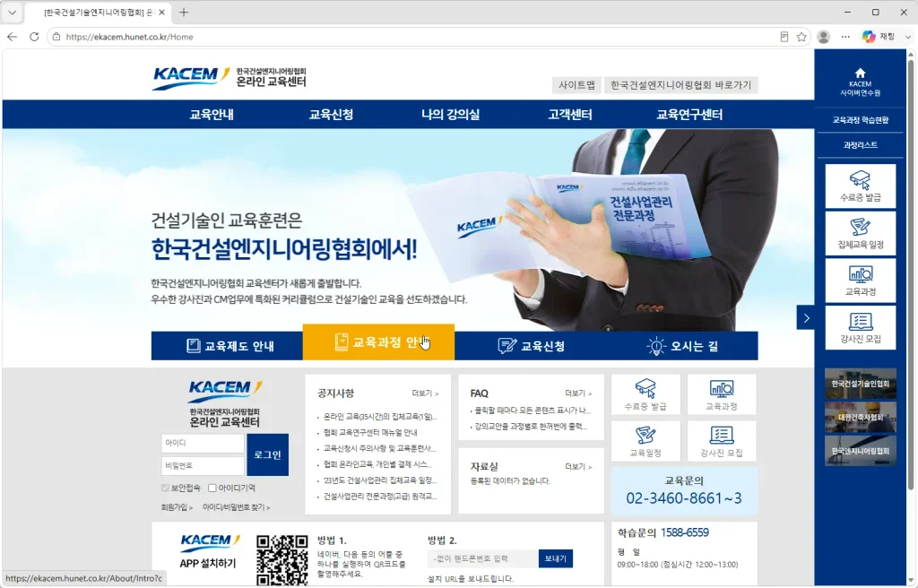Click 한국건설엔지니어링협회 바로가기 button
Viewport: 918px width, 588px height.
681,85
